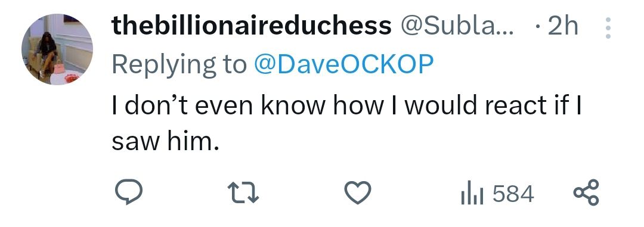Open the @DaveOCKOP mention link
Viewport: 644px width, 227px height.
point(344,65)
